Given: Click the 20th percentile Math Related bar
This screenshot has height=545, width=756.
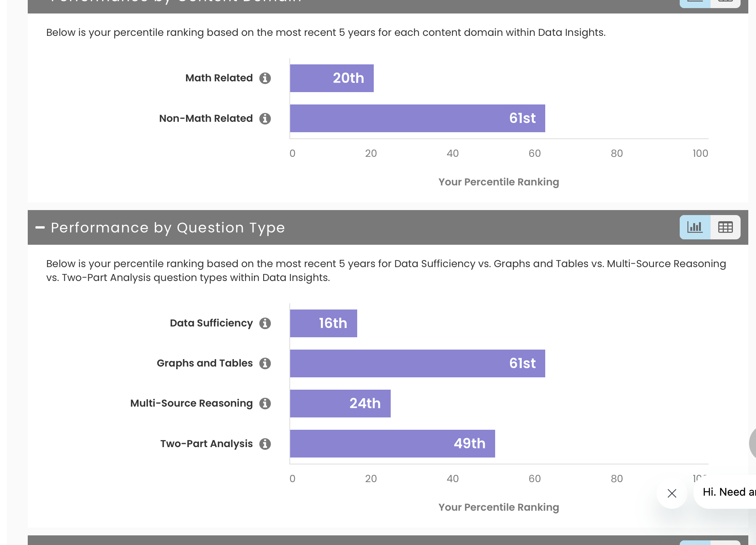Looking at the screenshot, I should click(332, 78).
